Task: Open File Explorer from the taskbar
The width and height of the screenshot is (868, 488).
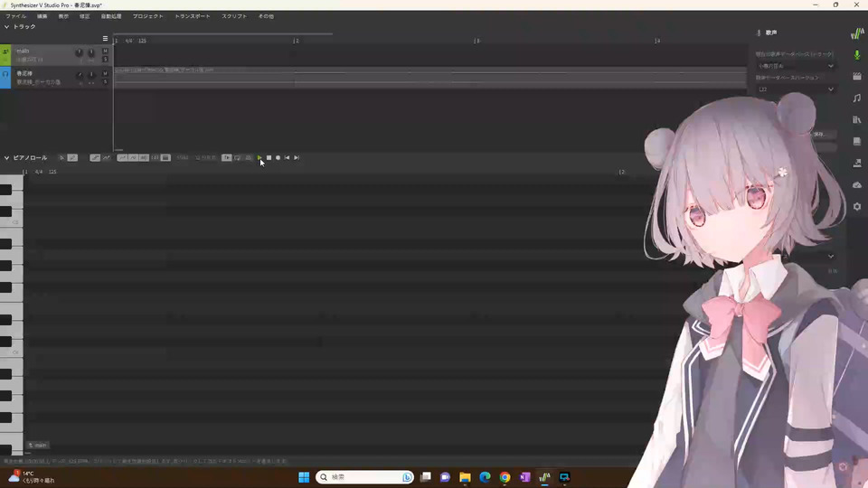Action: [465, 477]
